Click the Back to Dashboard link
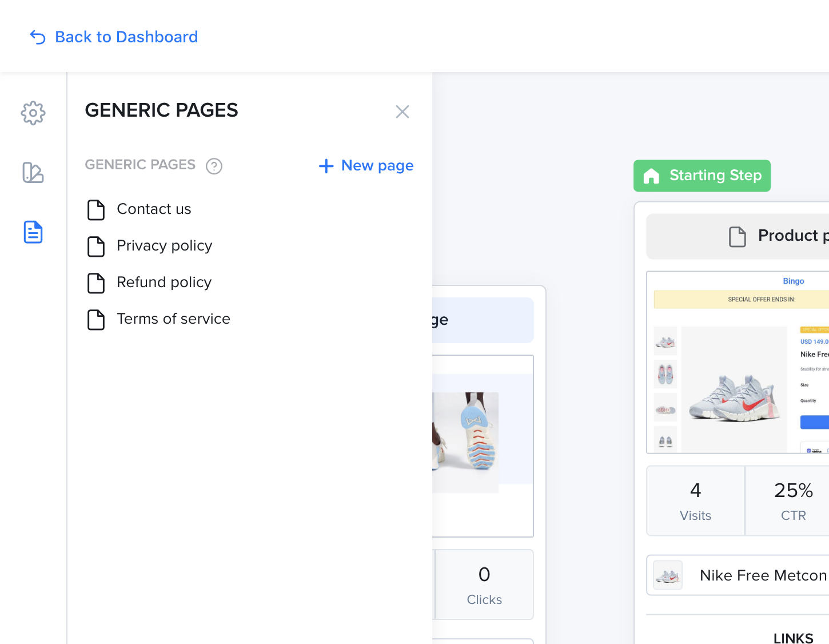This screenshot has width=829, height=644. tap(114, 37)
